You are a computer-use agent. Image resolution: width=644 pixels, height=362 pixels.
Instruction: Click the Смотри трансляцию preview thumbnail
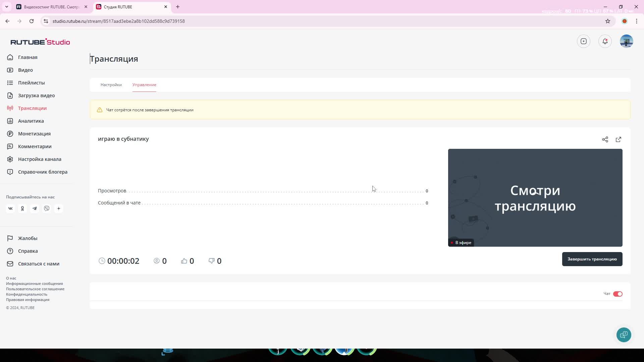tap(535, 198)
